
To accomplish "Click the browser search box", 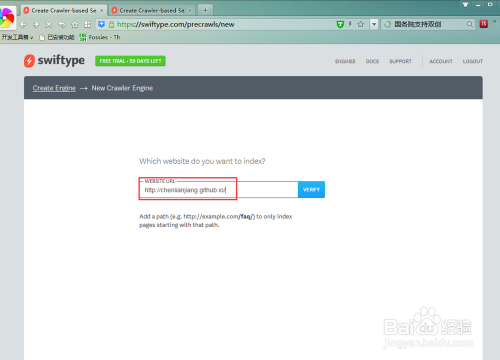I will coord(429,24).
